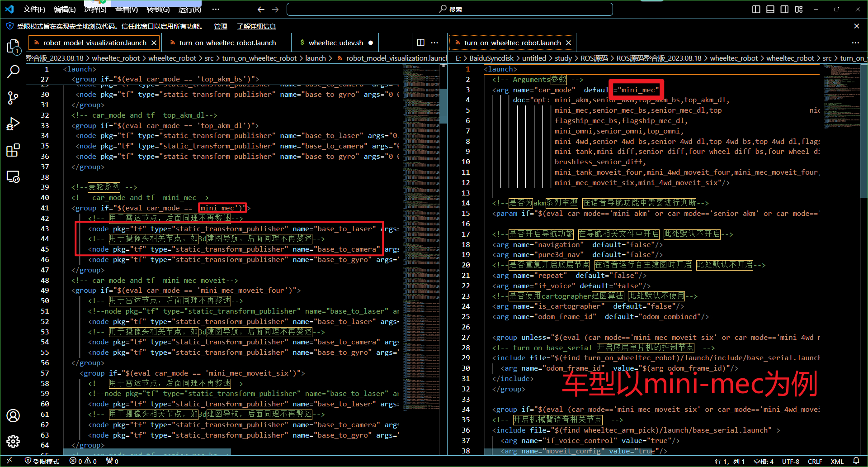Image resolution: width=868 pixels, height=467 pixels.
Task: Click the Restricted Mode status bar item
Action: pos(42,461)
